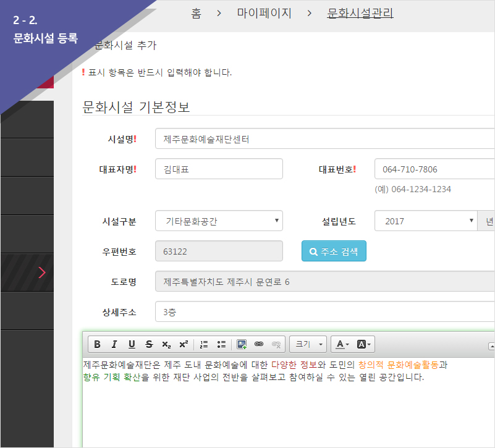This screenshot has width=495, height=448.
Task: Click the 시설명 input field
Action: [x=325, y=138]
